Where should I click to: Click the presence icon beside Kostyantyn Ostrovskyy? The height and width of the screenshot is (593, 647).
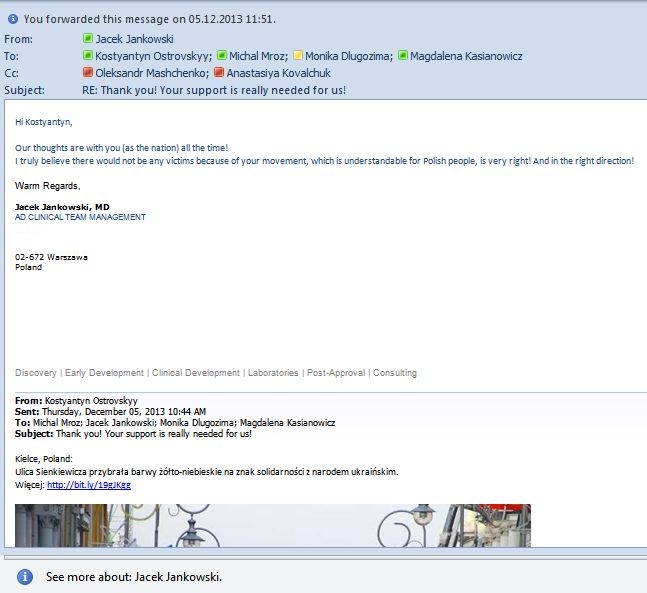click(87, 56)
